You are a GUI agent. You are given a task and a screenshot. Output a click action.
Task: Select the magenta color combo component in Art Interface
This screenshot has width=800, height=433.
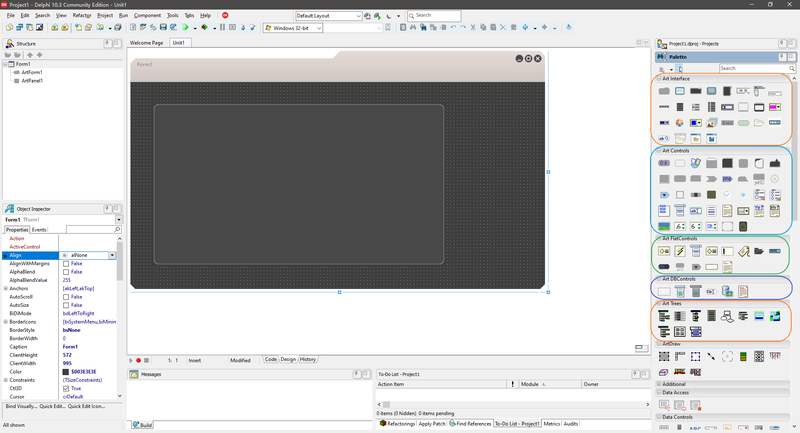click(x=774, y=107)
